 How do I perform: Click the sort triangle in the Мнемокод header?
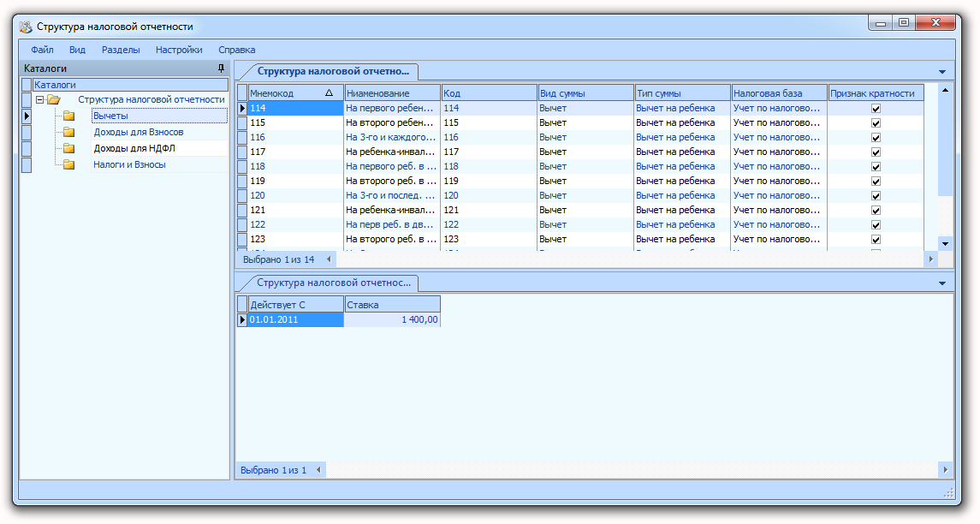click(329, 92)
